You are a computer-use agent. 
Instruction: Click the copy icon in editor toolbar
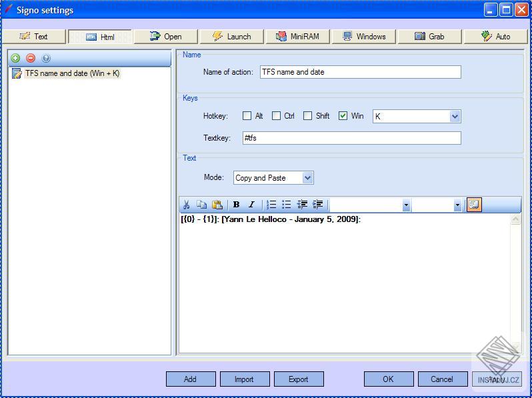click(x=202, y=205)
